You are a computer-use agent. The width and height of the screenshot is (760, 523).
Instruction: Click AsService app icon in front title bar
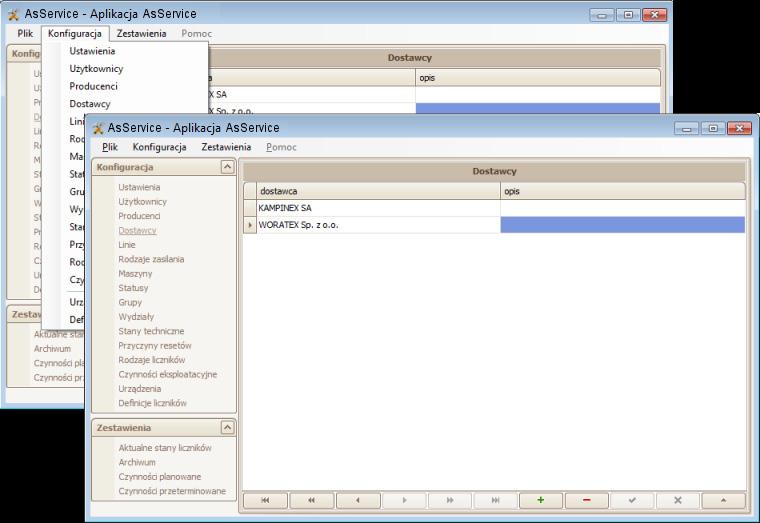(98, 128)
